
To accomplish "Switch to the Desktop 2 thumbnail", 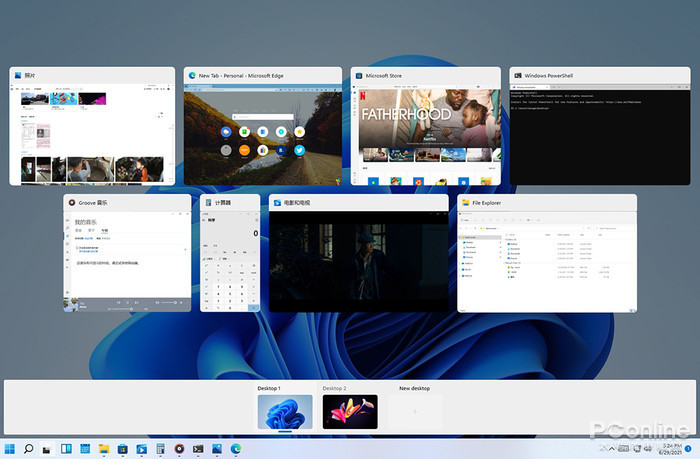I will [x=349, y=412].
